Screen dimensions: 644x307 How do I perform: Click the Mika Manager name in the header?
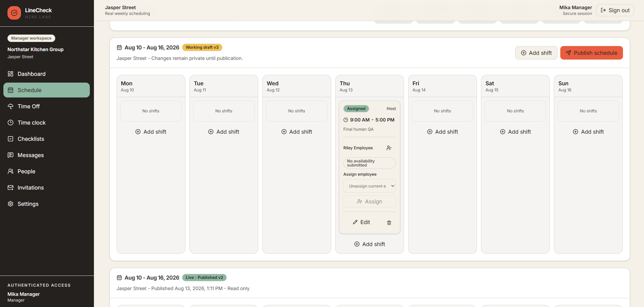pyautogui.click(x=576, y=7)
